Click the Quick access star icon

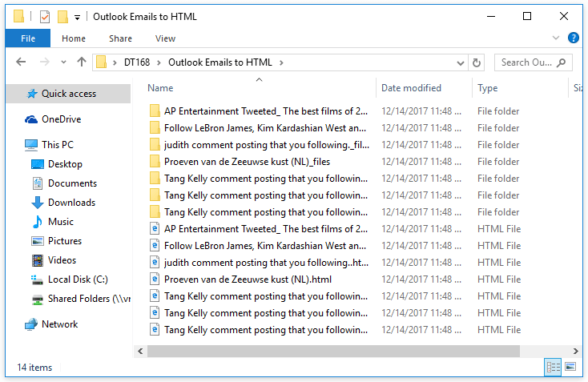point(32,94)
